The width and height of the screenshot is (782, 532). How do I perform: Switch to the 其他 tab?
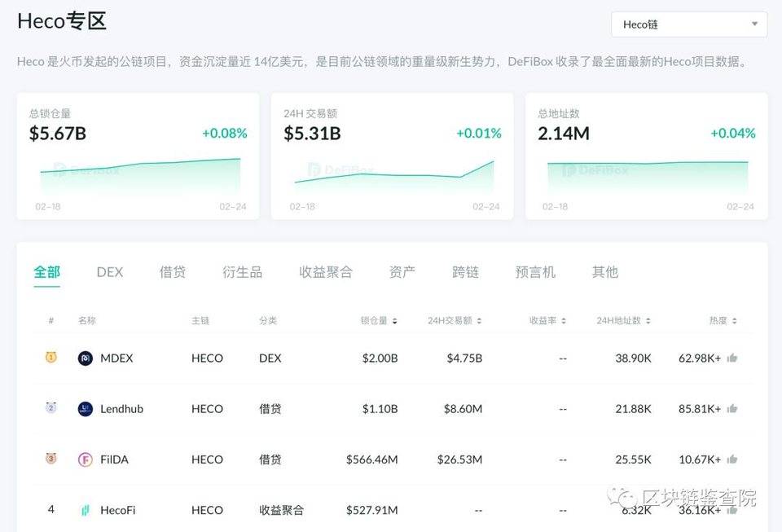[605, 272]
